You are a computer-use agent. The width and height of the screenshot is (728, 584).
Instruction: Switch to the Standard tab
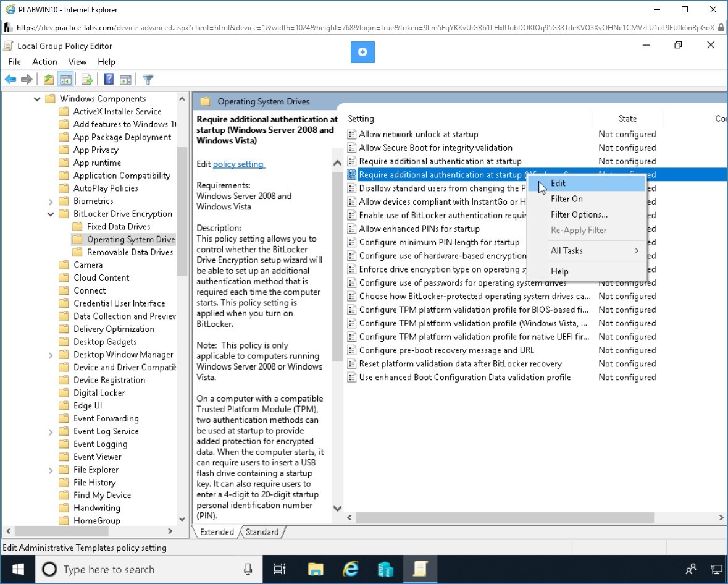click(262, 532)
